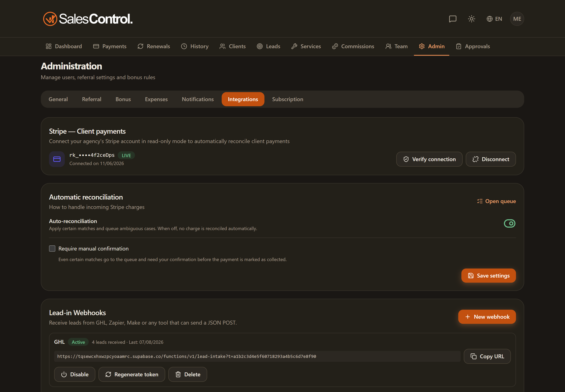This screenshot has width=565, height=392.
Task: Disable the GHL webhook
Action: (75, 374)
